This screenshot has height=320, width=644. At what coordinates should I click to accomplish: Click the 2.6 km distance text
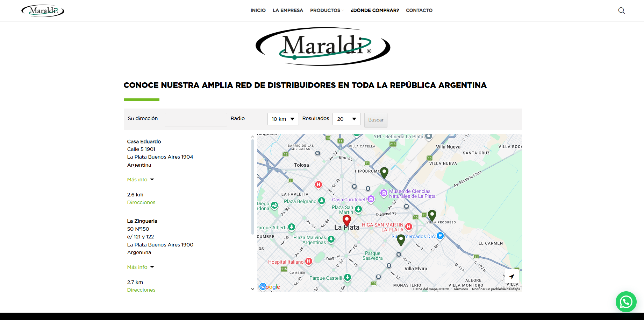coord(135,195)
